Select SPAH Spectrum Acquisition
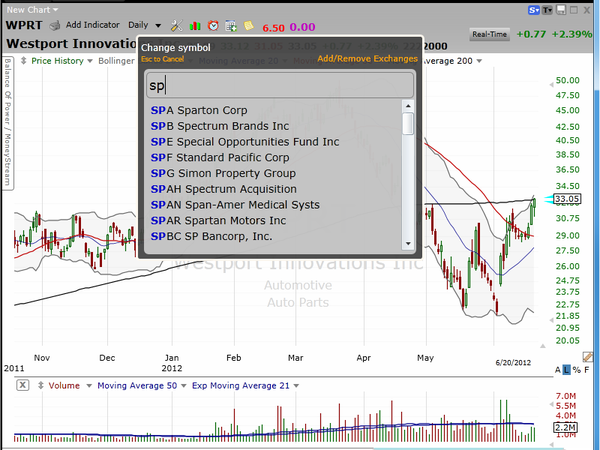The width and height of the screenshot is (600, 450). (x=223, y=189)
